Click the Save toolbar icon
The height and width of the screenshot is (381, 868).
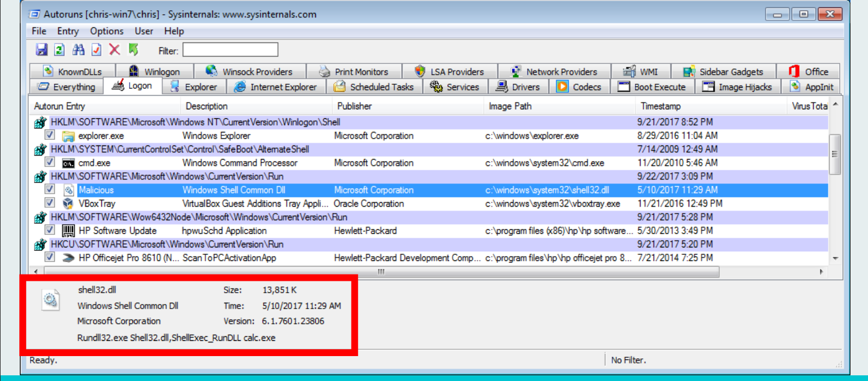click(41, 50)
